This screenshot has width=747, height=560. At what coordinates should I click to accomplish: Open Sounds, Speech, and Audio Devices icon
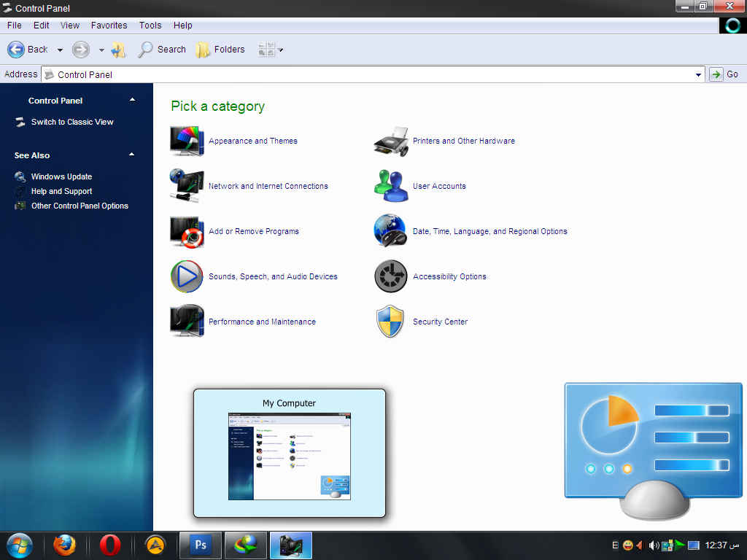coord(187,276)
